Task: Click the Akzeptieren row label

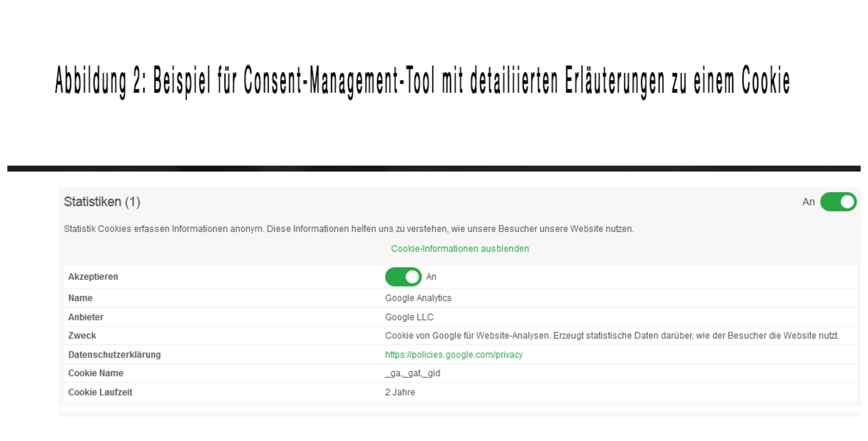Action: click(x=93, y=277)
